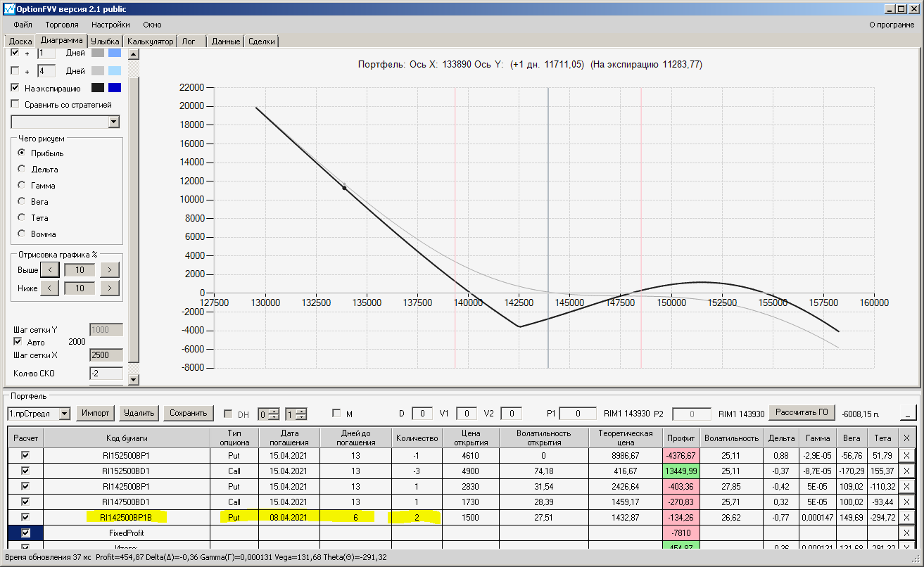Tick the M checkbox in portfolio bar
This screenshot has width=924, height=567.
coord(336,413)
